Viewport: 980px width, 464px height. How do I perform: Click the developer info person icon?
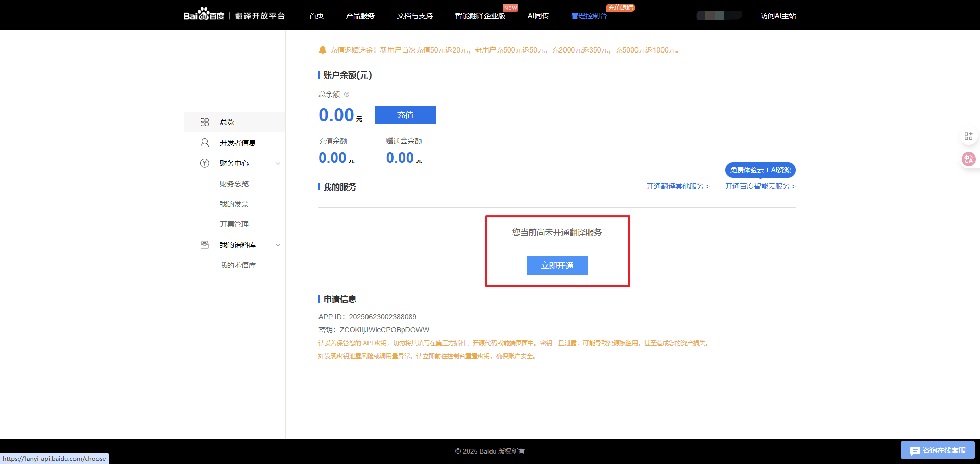click(x=205, y=143)
